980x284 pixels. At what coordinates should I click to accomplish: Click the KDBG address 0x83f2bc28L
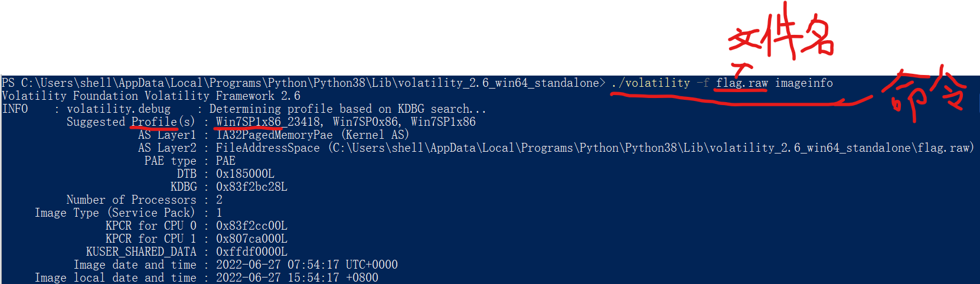[x=251, y=187]
